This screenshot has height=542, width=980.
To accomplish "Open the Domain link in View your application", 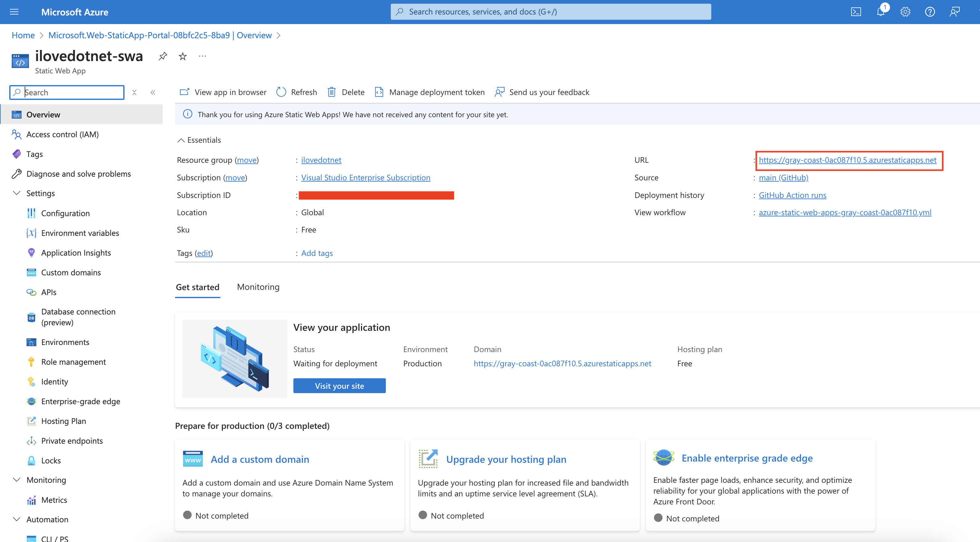I will pos(562,363).
